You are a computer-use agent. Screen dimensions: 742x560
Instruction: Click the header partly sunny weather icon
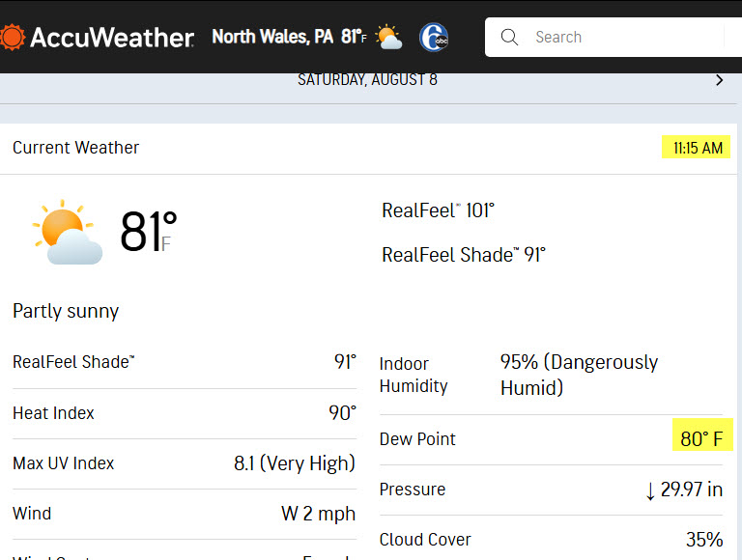[388, 37]
